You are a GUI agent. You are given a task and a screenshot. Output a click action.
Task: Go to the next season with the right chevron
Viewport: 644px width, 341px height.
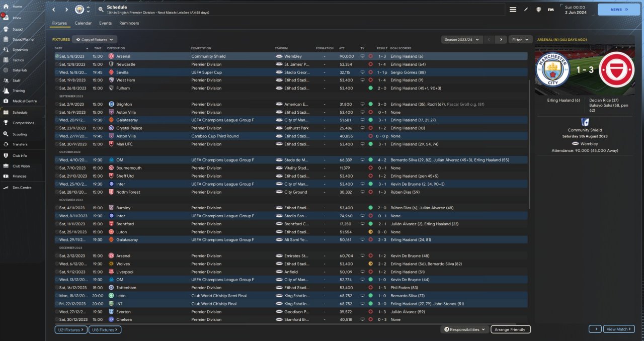[501, 39]
